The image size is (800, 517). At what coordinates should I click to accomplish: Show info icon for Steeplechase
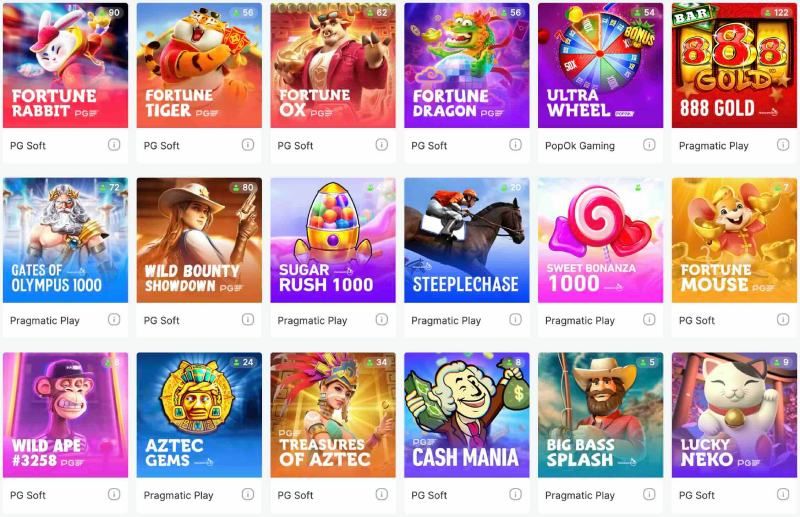(515, 319)
